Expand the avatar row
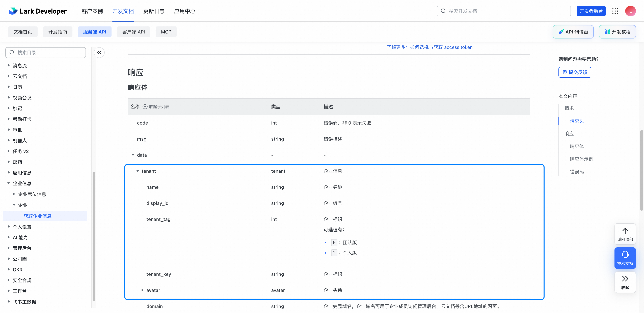The image size is (644, 313). pos(143,290)
